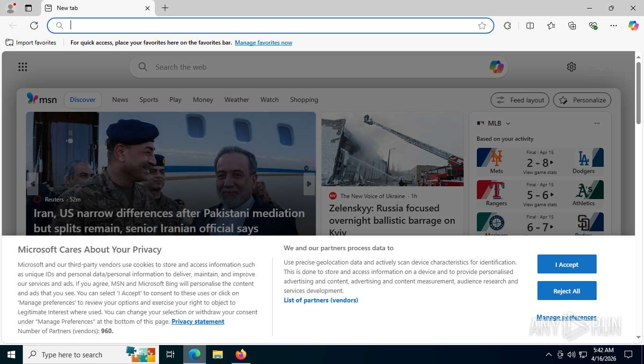View game stats for Rangers vs Athletics
The width and height of the screenshot is (644, 364).
(x=540, y=205)
